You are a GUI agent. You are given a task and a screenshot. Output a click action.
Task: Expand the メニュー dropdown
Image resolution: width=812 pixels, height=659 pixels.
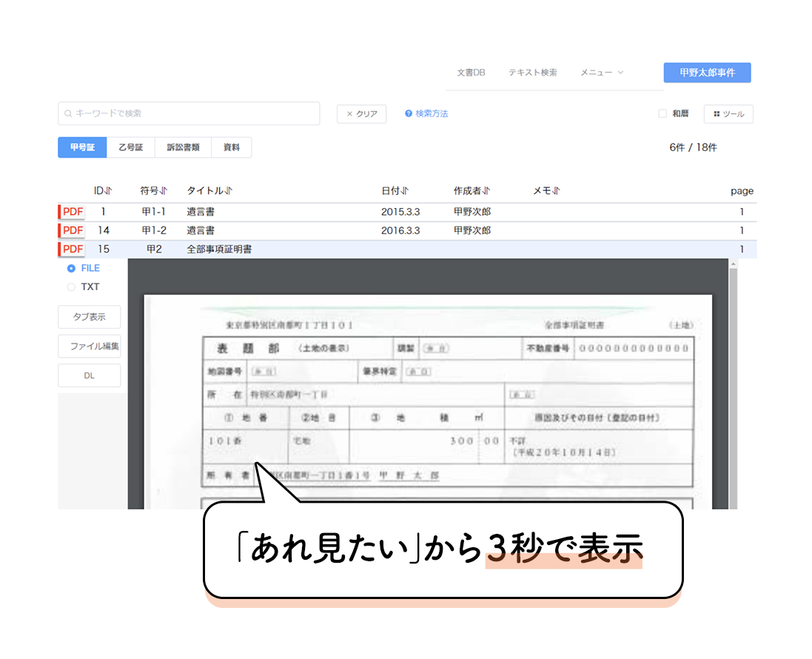[602, 73]
